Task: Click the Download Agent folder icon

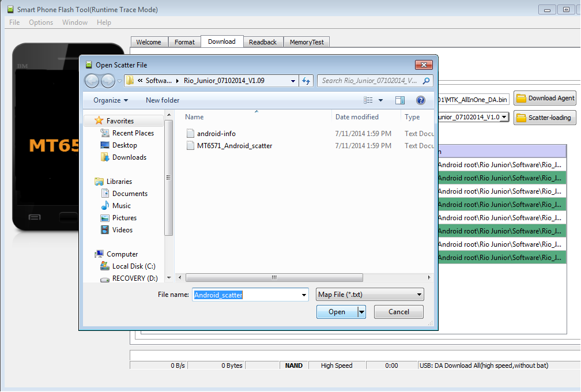Action: 522,98
